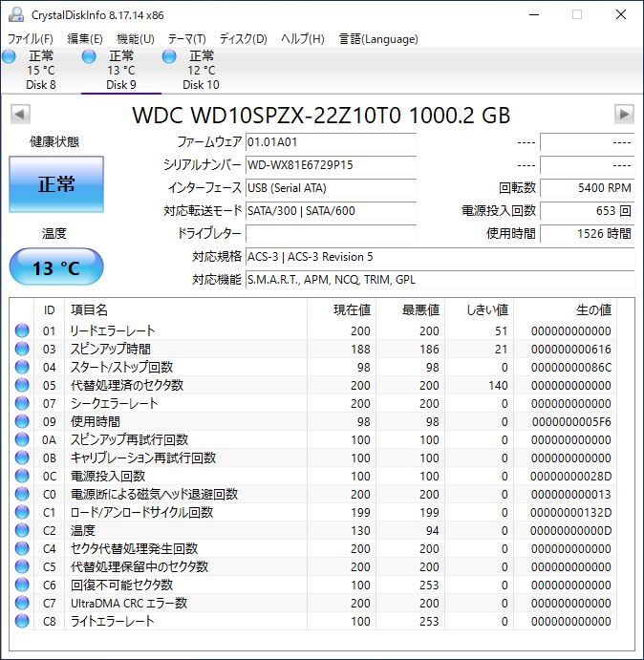The image size is (644, 660).
Task: Click the empty drive letter field
Action: [x=331, y=234]
